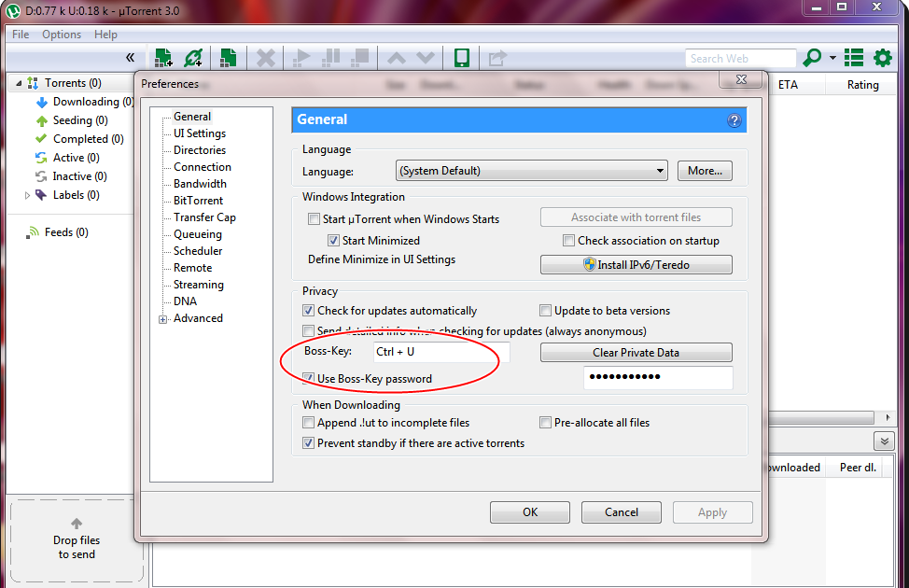
Task: Uncheck Prevent standby if active torrents
Action: coord(308,443)
